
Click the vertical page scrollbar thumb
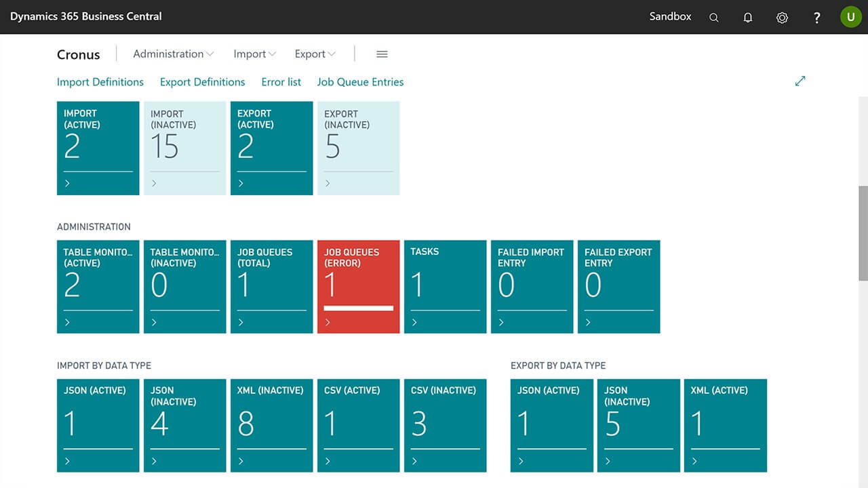tap(863, 233)
